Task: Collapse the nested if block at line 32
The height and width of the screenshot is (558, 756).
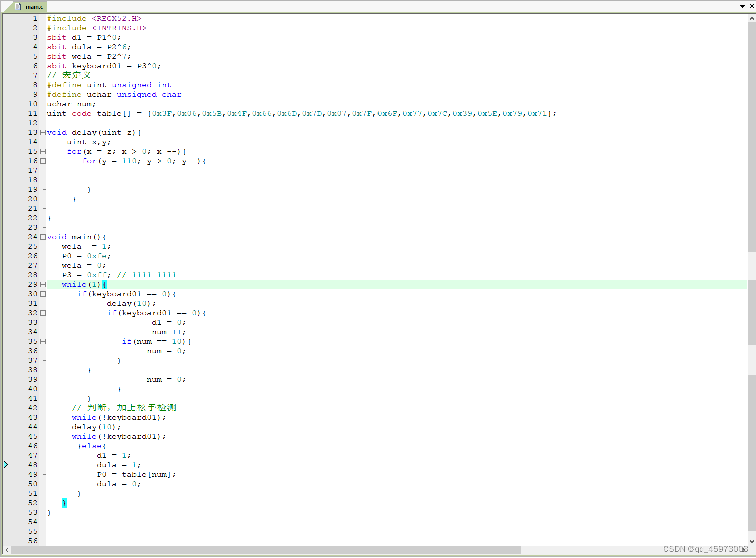Action: 43,313
